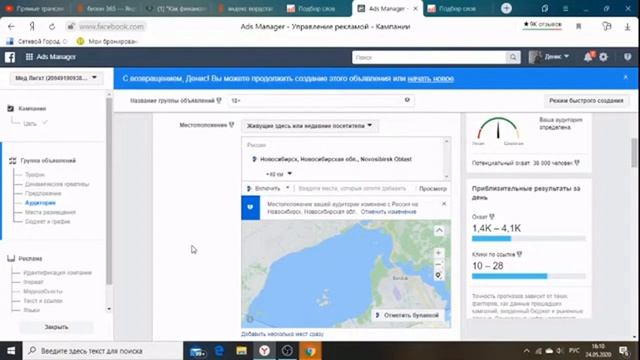Click the Кампания section icon
640x360 pixels.
(11, 109)
